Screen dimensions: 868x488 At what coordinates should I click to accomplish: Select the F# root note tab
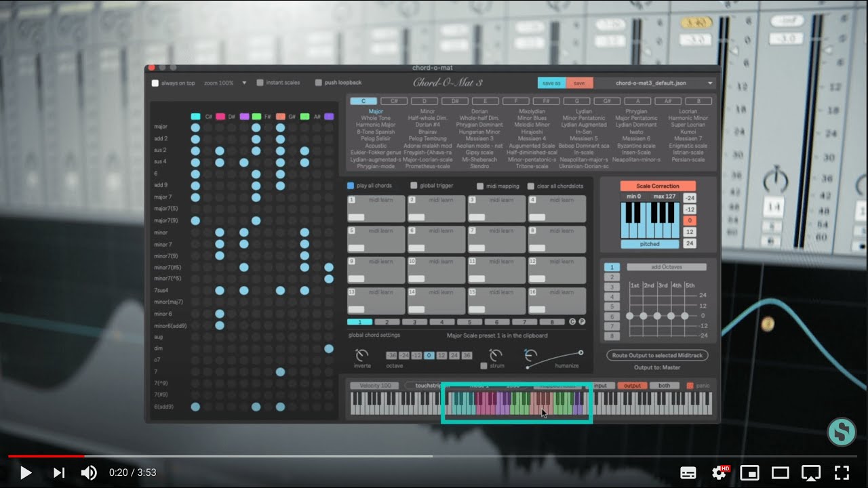click(546, 101)
